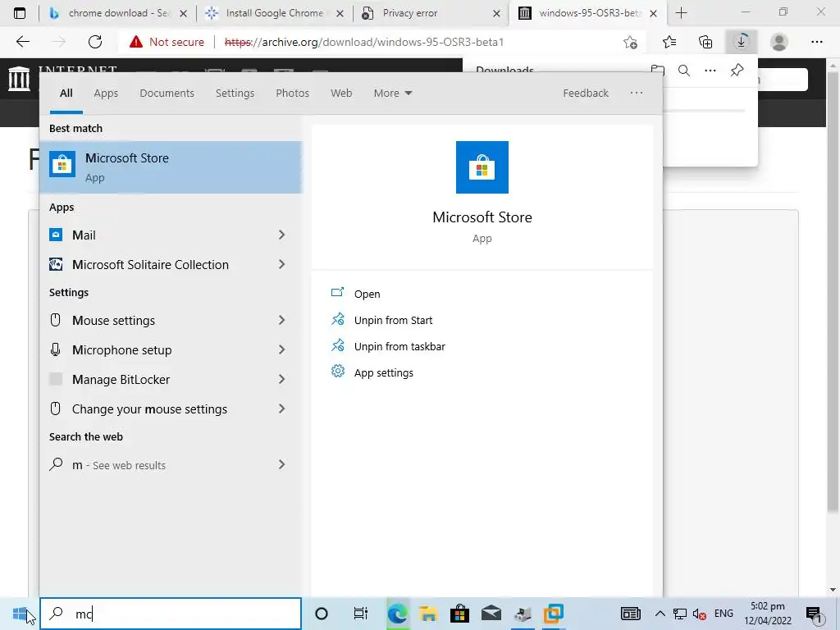Expand Microsoft Solitaire Collection details

(x=282, y=264)
